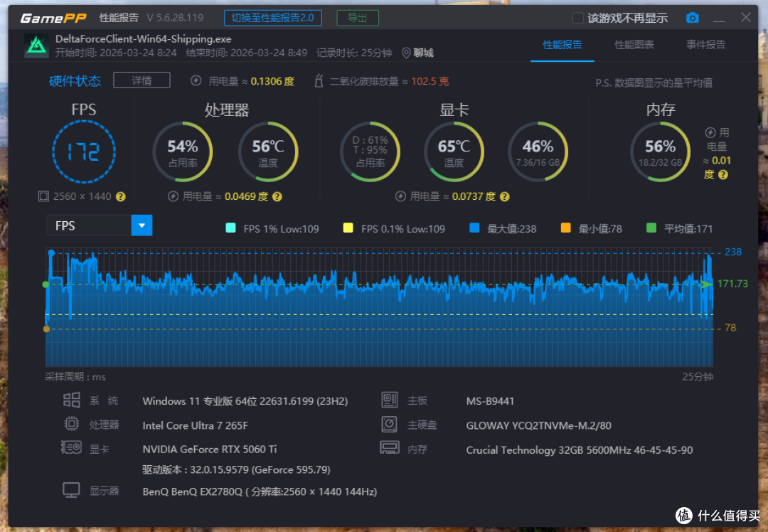The height and width of the screenshot is (532, 768).
Task: Click the VRAM 46% gauge
Action: click(538, 152)
